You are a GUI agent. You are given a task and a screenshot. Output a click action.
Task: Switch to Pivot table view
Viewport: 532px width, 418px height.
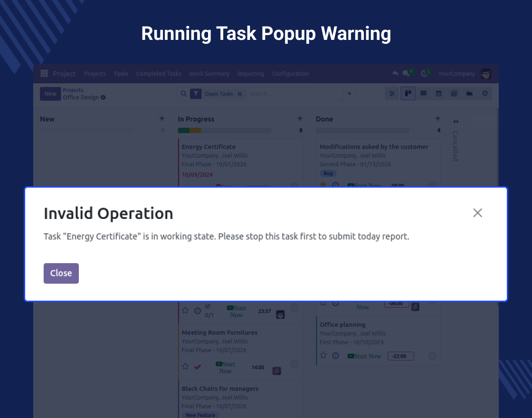[x=454, y=93]
